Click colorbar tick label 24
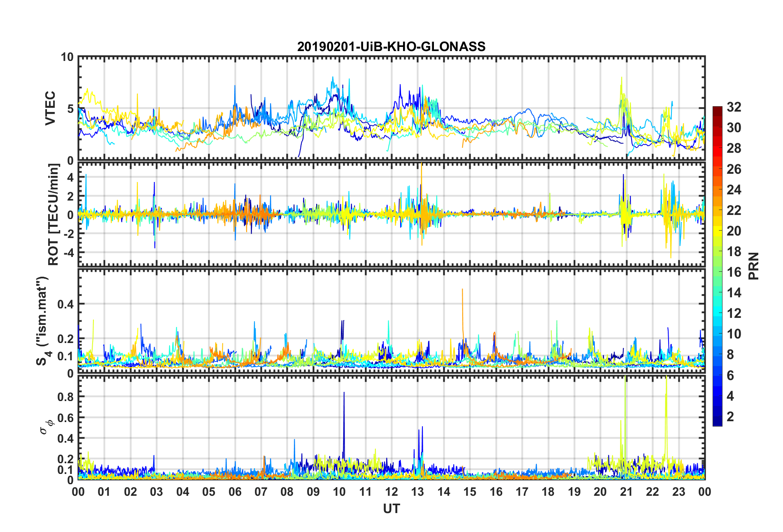Screen dimensions: 783x532 (x=734, y=189)
